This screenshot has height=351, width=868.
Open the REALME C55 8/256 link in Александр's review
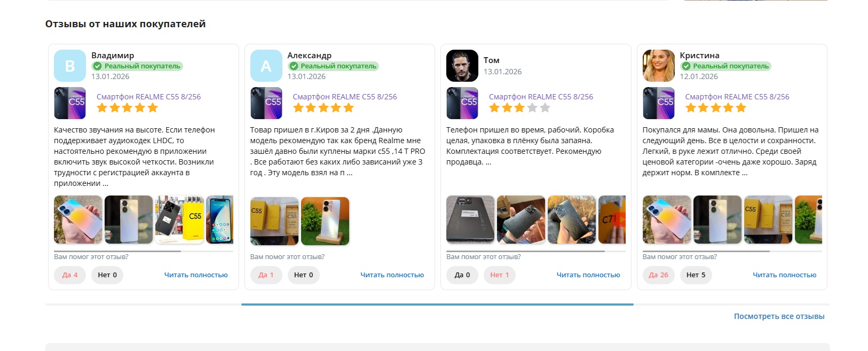tap(345, 97)
